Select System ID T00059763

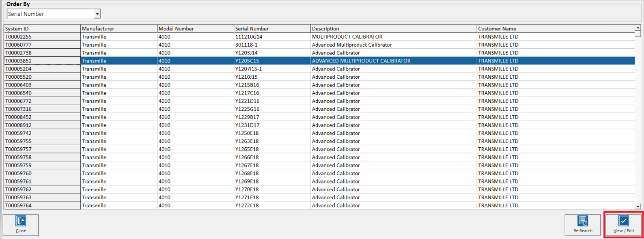[42, 197]
